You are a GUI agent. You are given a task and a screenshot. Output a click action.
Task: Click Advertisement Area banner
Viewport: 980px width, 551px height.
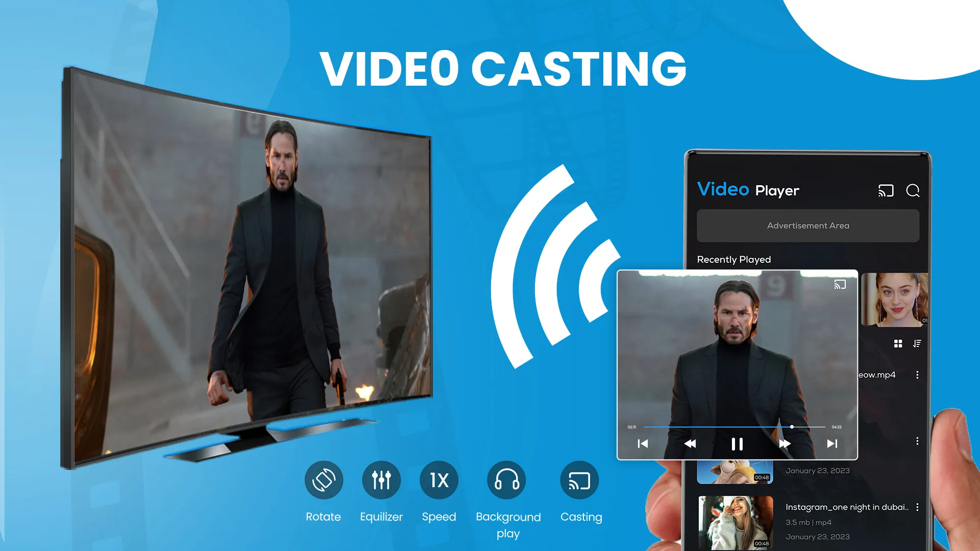807,226
